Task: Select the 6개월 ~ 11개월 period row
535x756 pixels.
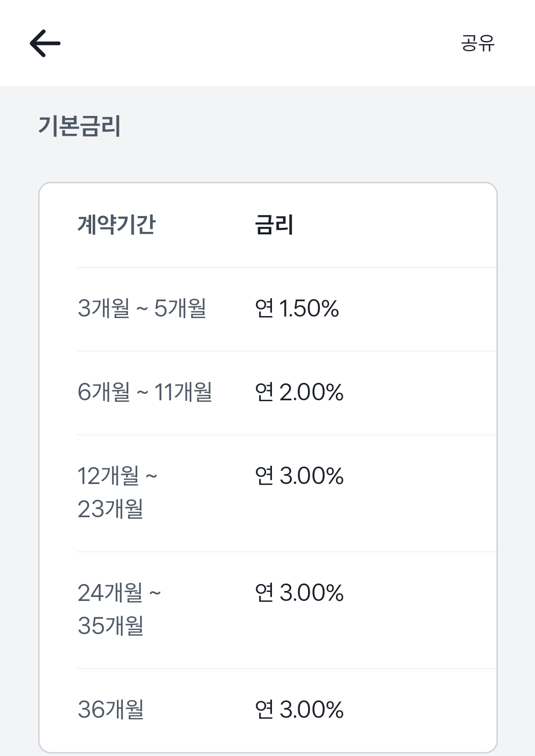Action: click(287, 393)
